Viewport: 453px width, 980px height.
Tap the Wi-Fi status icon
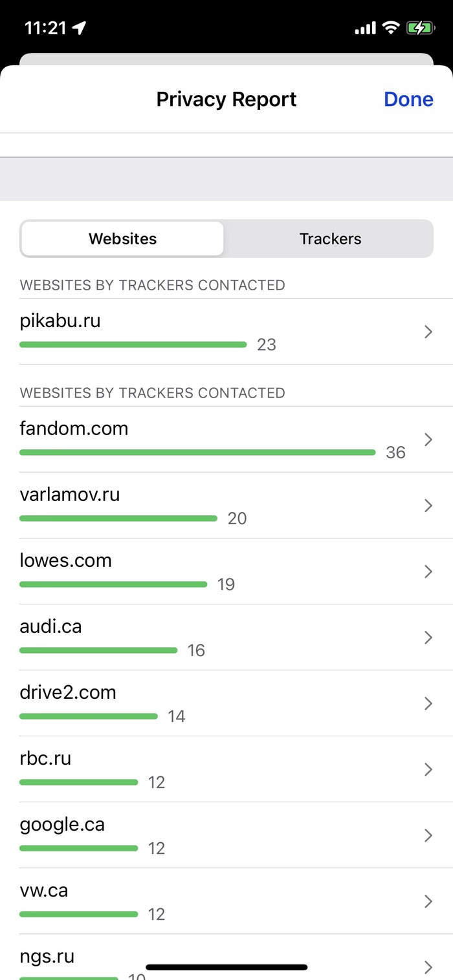click(x=390, y=28)
